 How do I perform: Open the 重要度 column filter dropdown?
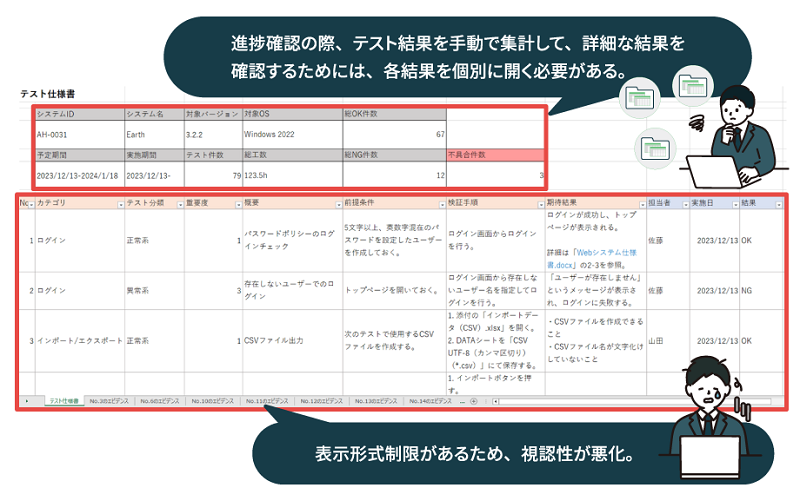[238, 205]
